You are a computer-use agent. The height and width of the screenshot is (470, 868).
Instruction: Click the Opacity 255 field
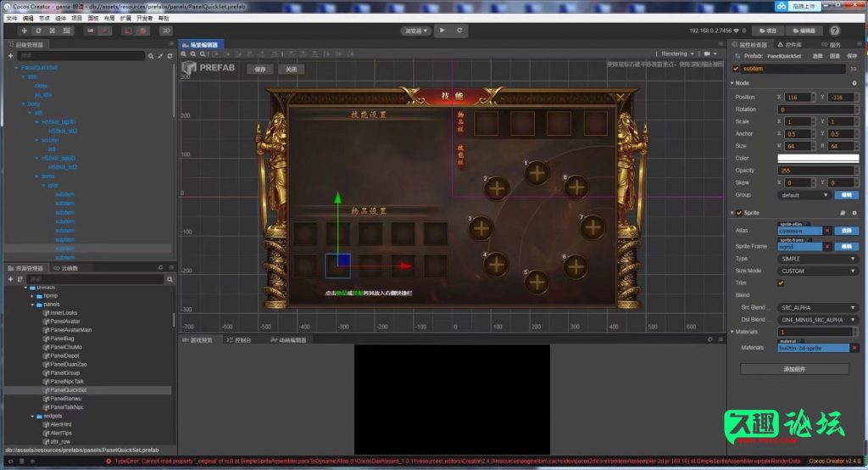tap(818, 171)
